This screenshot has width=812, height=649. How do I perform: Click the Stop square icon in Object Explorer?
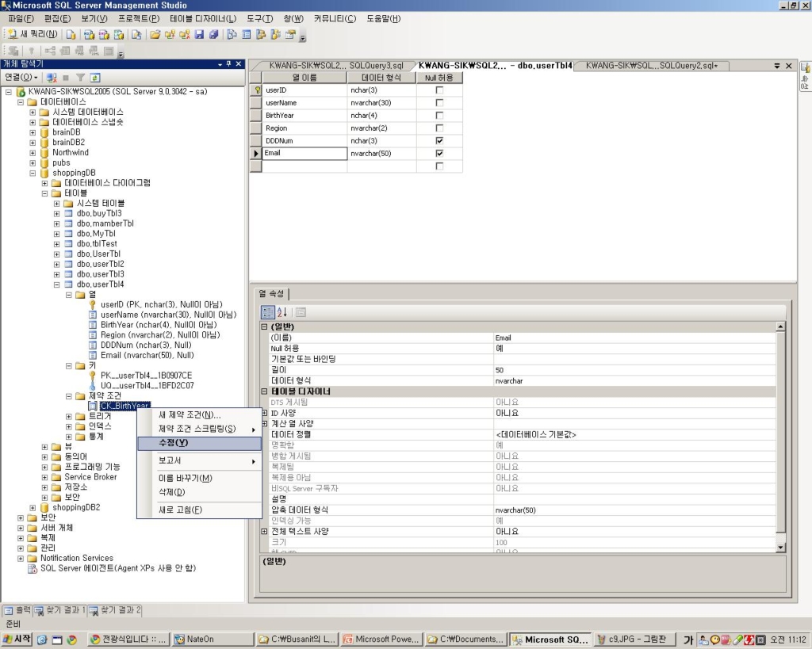[66, 78]
